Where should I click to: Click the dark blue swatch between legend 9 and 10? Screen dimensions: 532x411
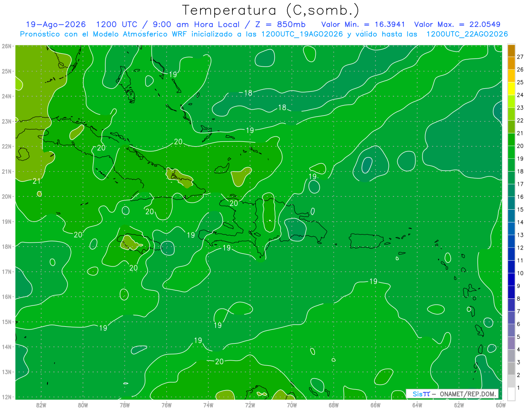point(511,279)
